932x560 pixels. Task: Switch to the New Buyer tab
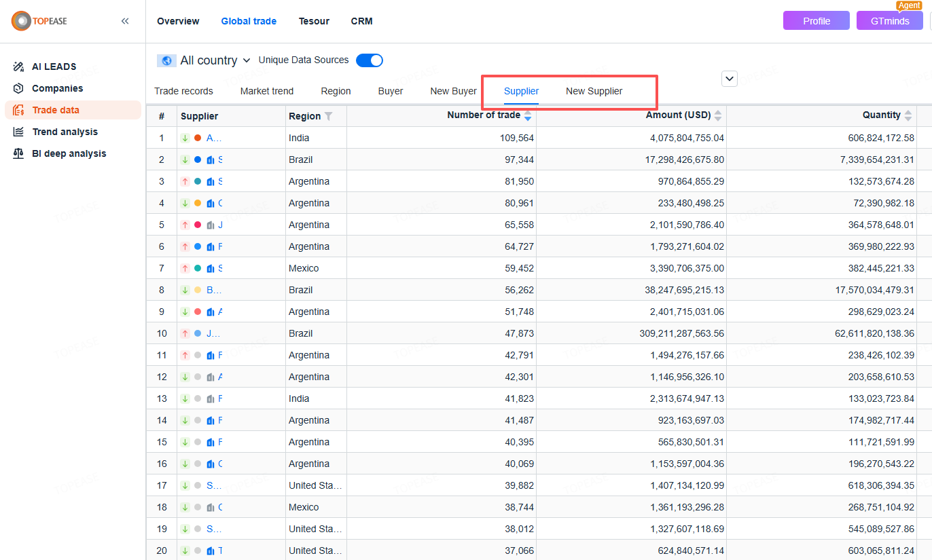[453, 91]
